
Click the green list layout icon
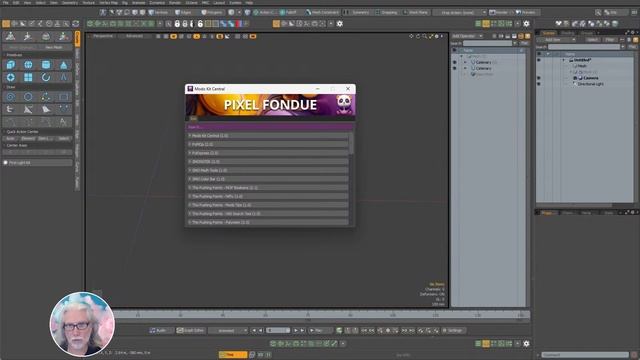(478, 24)
